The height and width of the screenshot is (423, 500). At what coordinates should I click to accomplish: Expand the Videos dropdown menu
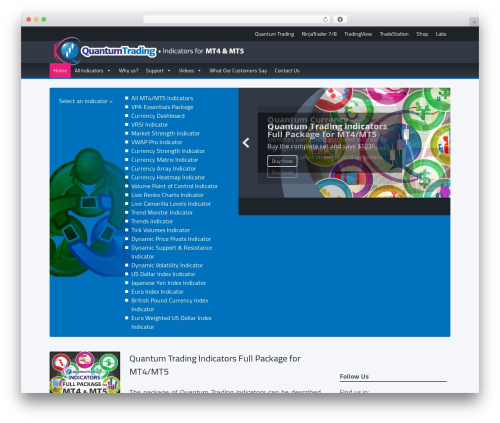tap(190, 71)
